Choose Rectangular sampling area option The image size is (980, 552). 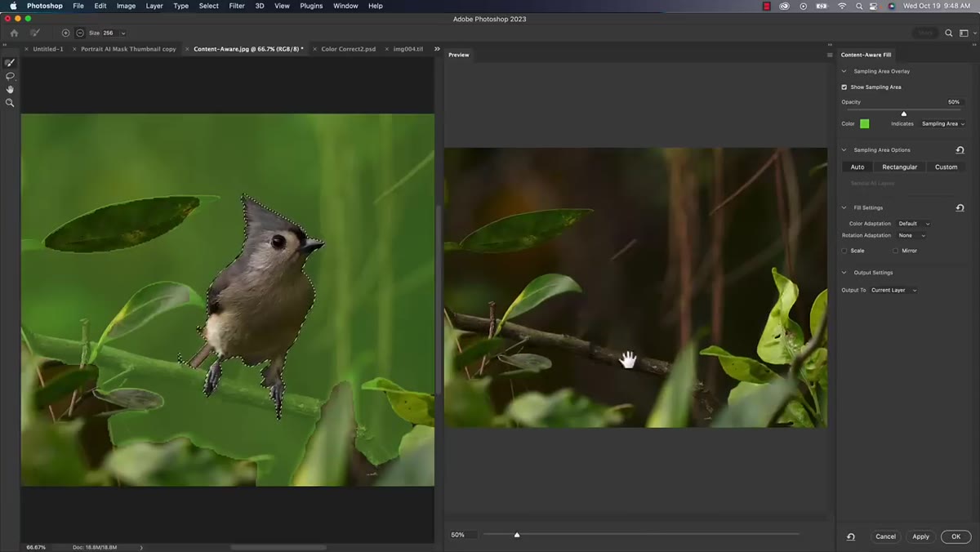tap(899, 167)
